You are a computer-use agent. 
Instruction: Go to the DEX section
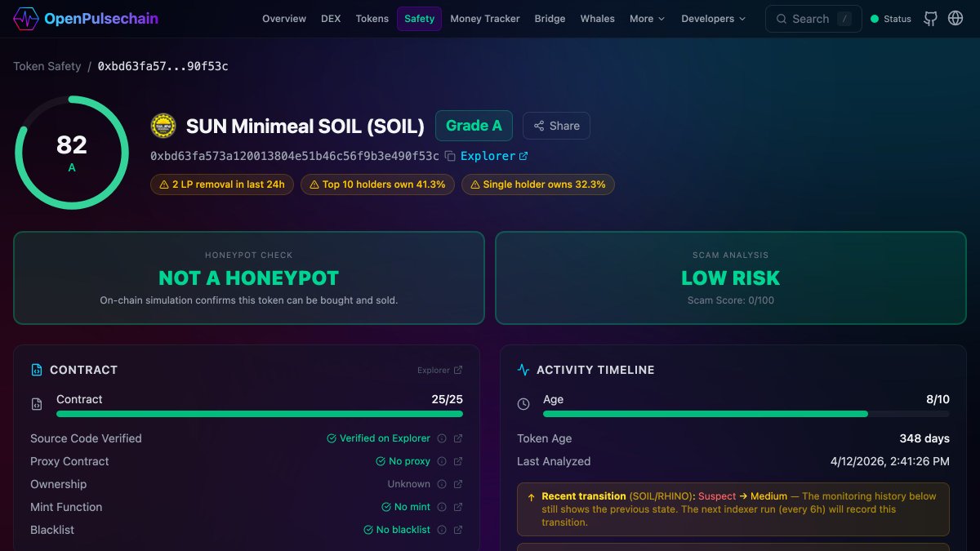pyautogui.click(x=331, y=18)
